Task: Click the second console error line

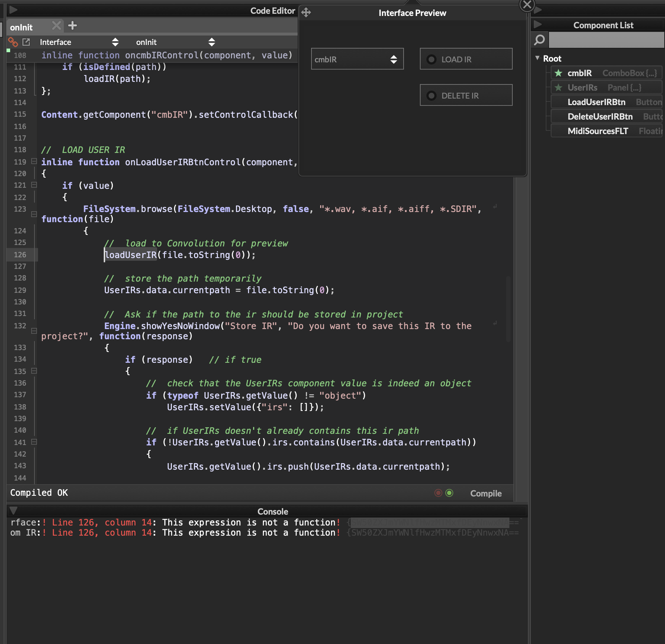Action: (x=265, y=532)
